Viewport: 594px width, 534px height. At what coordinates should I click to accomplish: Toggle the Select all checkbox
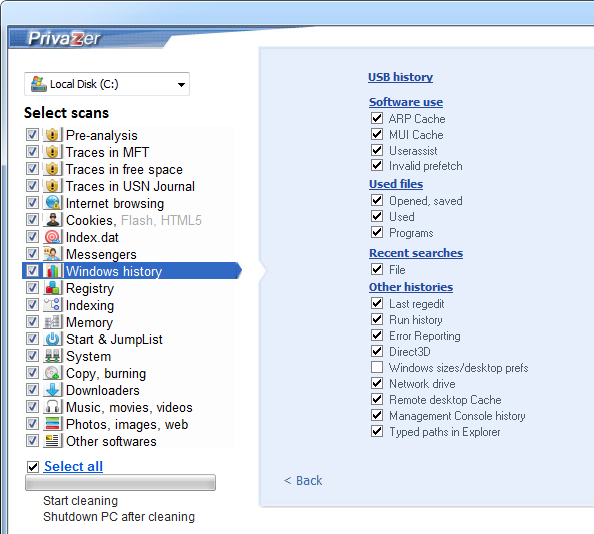point(33,467)
